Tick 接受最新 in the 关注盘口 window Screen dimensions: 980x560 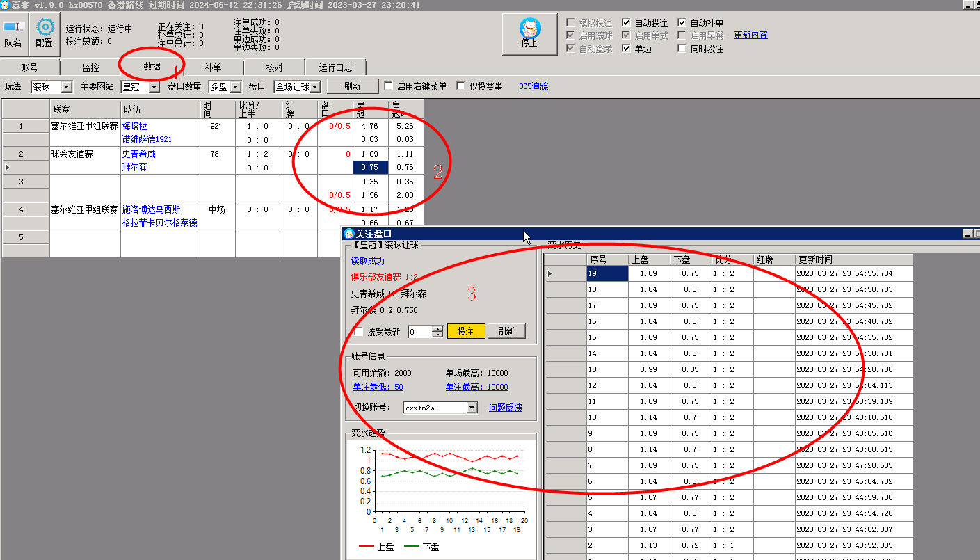click(358, 332)
